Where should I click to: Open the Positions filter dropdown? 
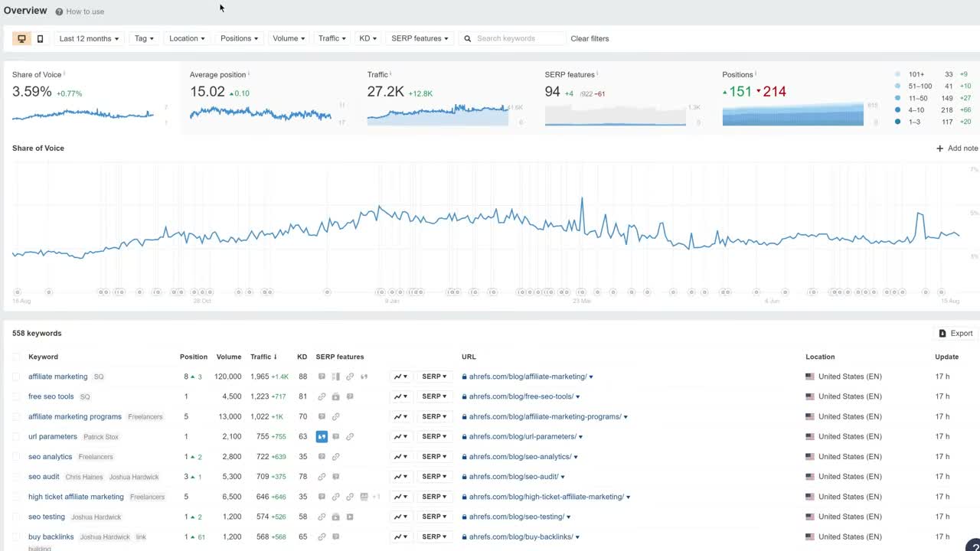pos(239,38)
